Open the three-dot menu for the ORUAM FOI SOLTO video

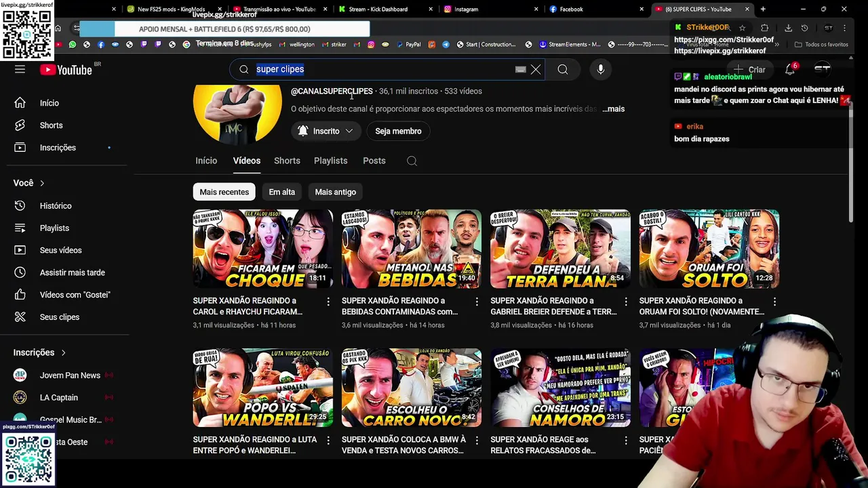coord(774,301)
